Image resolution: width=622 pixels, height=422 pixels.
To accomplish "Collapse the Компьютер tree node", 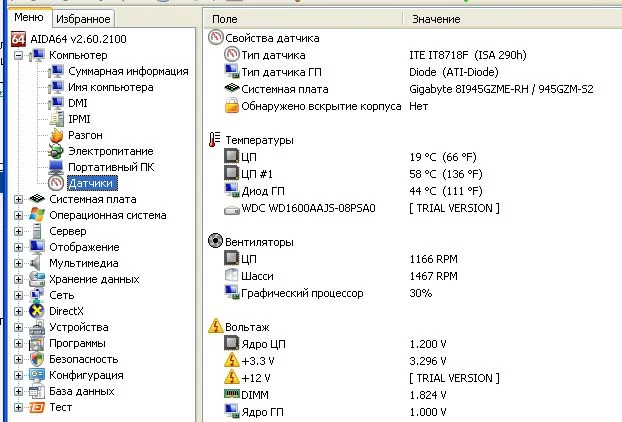I will coord(18,55).
